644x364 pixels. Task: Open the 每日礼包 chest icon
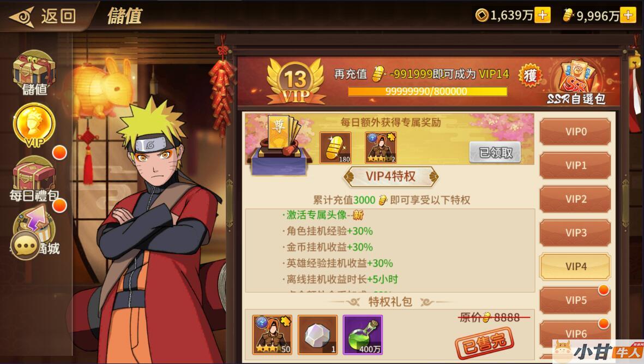coord(34,179)
